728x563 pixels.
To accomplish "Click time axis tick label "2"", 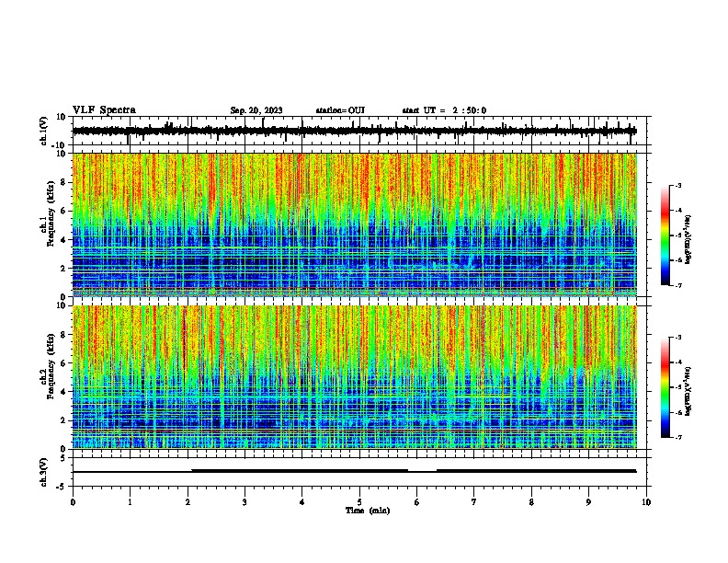I will point(188,502).
